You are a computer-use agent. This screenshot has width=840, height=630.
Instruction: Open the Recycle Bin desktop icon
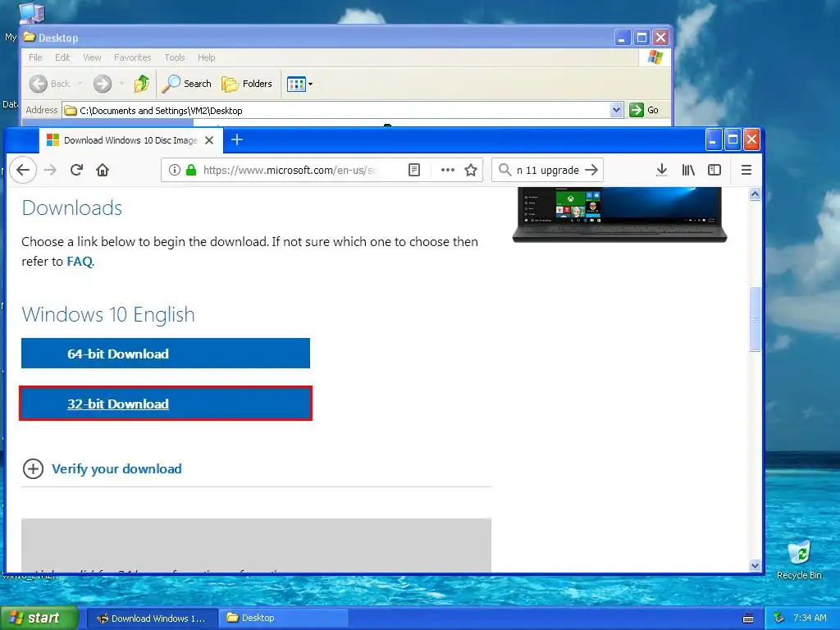click(799, 559)
